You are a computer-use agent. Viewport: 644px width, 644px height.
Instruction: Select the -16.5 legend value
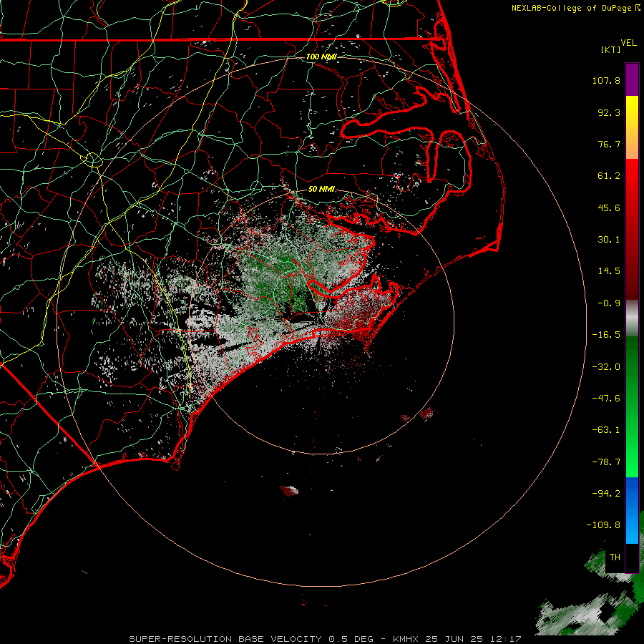tap(606, 335)
